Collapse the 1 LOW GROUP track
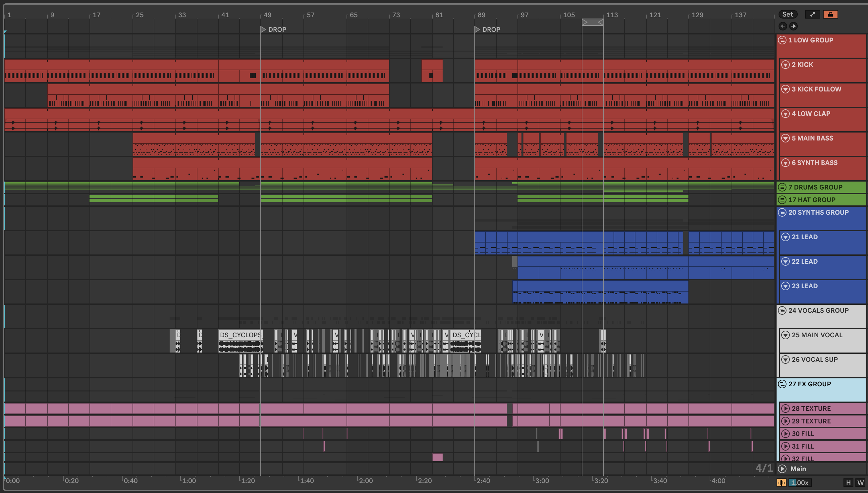868x493 pixels. coord(782,40)
